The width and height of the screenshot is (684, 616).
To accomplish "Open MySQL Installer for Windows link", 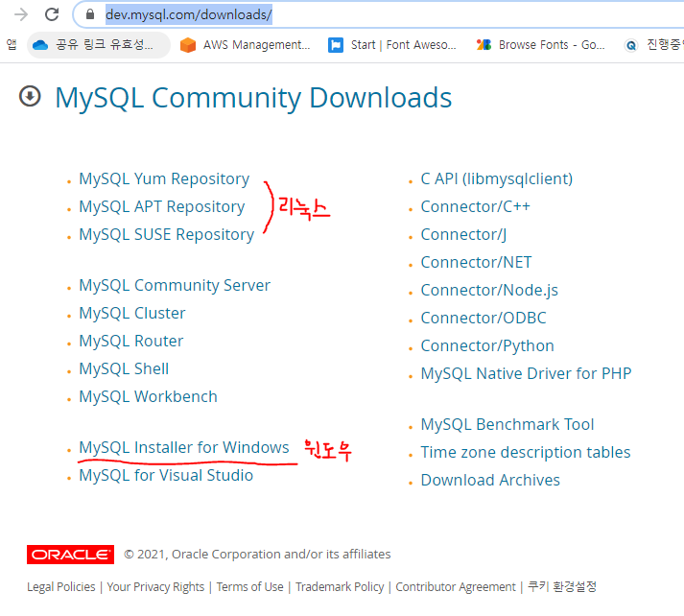I will (183, 448).
